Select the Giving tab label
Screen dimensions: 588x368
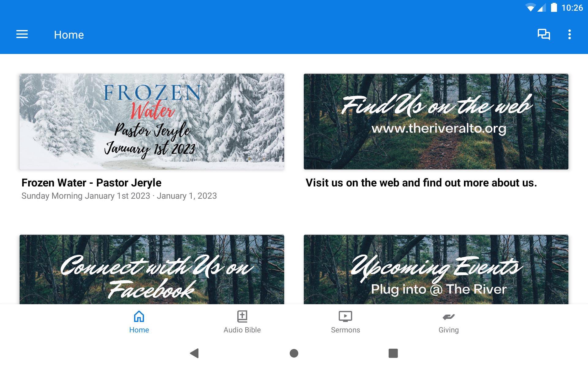(x=449, y=330)
